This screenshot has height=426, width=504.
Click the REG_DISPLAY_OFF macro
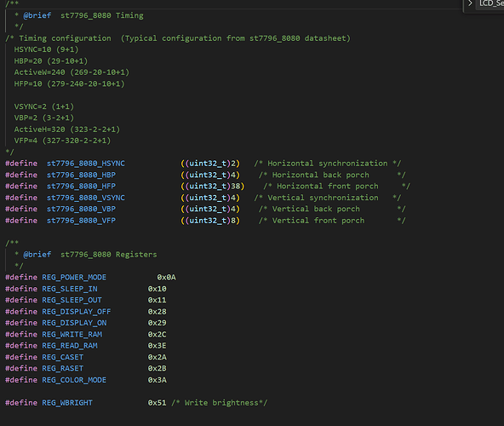(x=76, y=312)
